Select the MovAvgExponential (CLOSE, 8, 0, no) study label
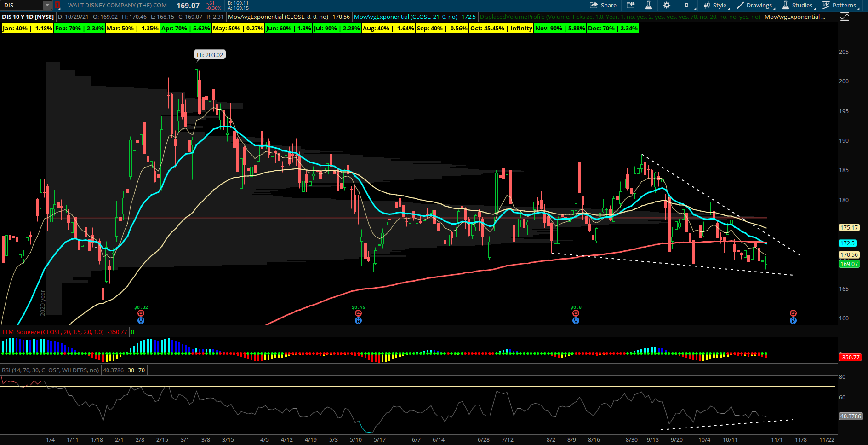 278,17
